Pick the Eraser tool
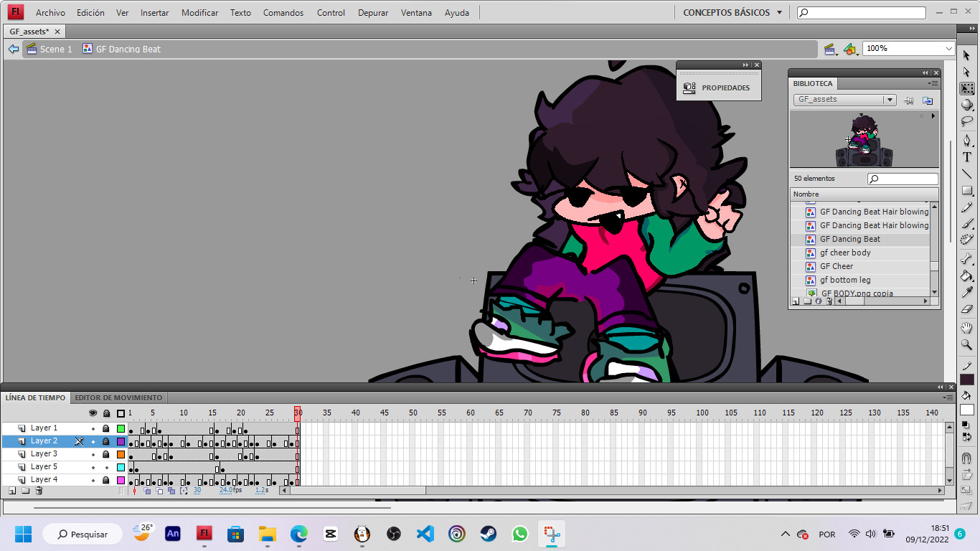The height and width of the screenshot is (551, 980). coord(967,310)
